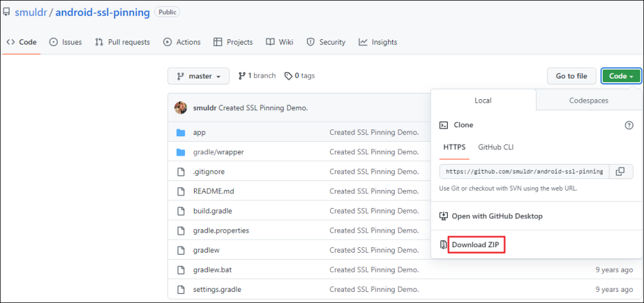Screen dimensions: 644x303
Task: Open smuldr author link in commit row
Action: 205,108
